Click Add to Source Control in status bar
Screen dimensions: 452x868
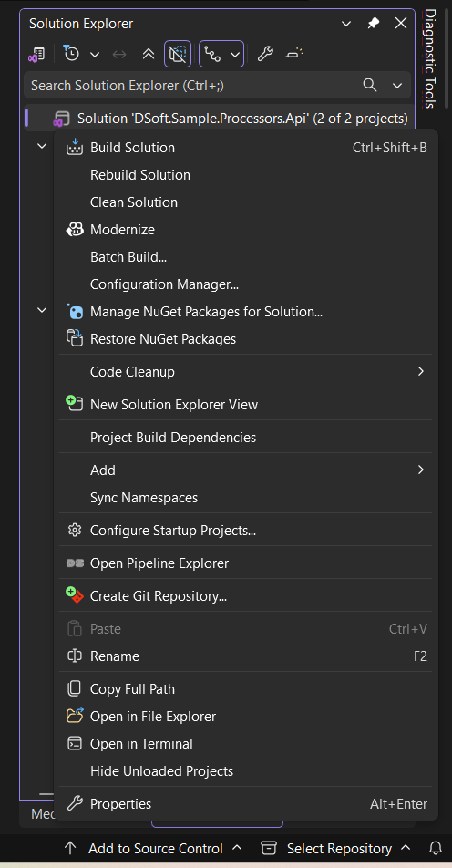[x=153, y=848]
